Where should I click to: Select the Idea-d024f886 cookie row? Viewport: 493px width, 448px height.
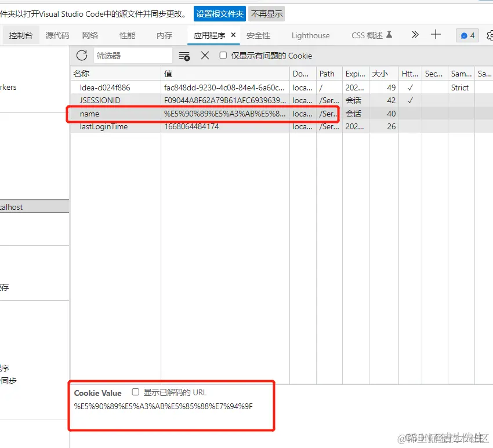281,88
